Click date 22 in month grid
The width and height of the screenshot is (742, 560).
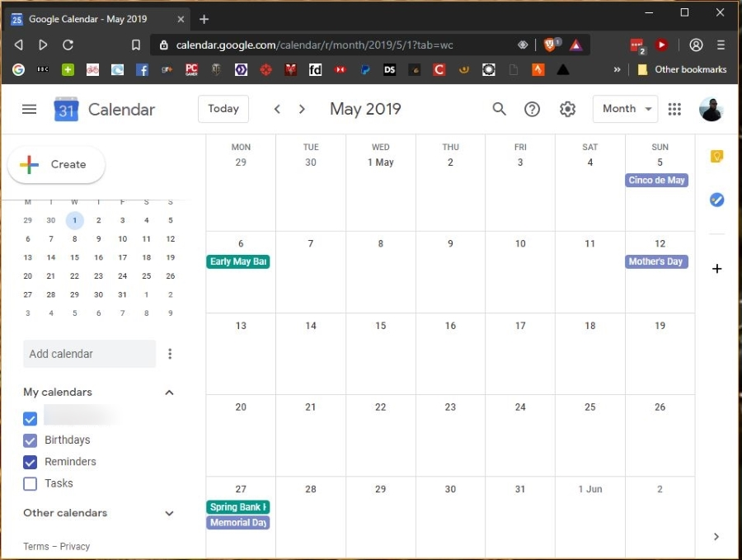point(380,407)
